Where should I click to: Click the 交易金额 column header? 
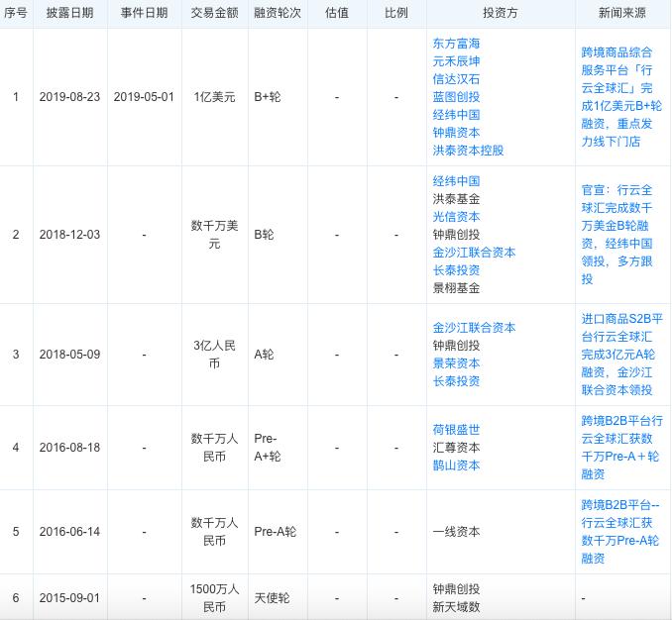tap(214, 13)
